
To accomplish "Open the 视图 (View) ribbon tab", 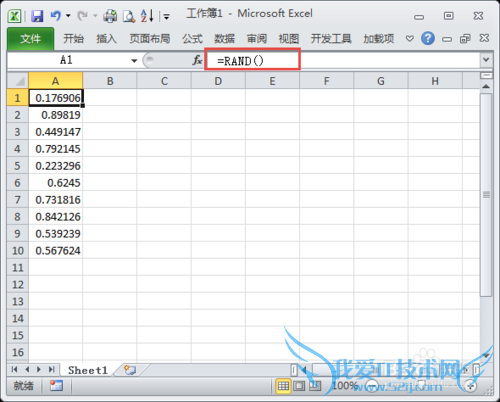I will (289, 39).
